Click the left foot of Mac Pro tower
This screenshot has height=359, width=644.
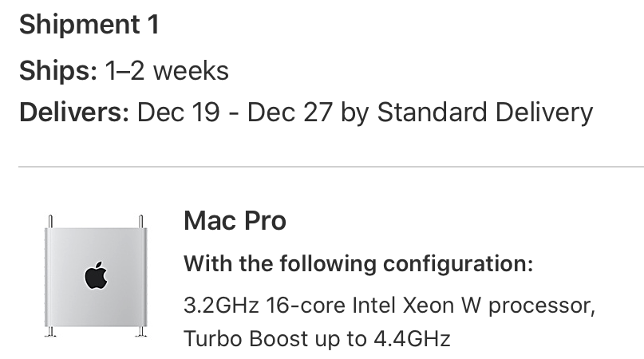50,332
